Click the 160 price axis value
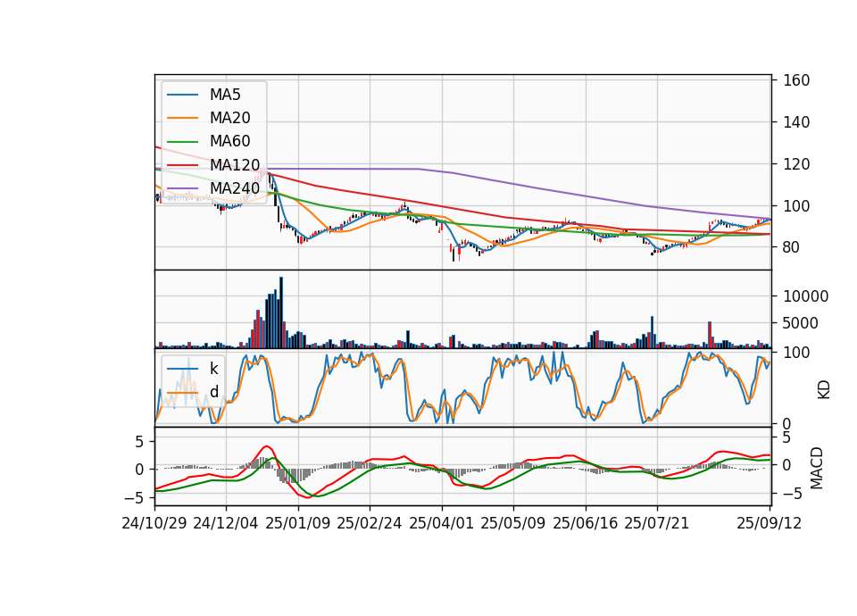Image resolution: width=857 pixels, height=616 pixels. [796, 80]
